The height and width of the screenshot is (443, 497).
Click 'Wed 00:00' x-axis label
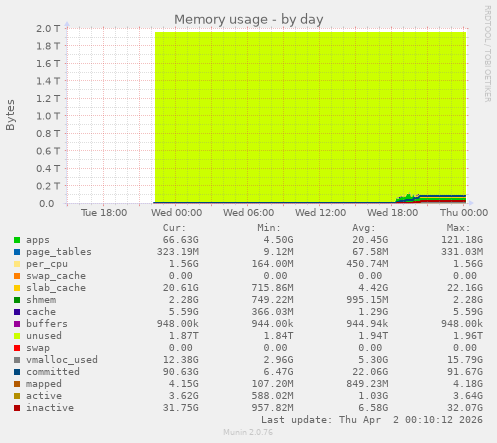[176, 213]
